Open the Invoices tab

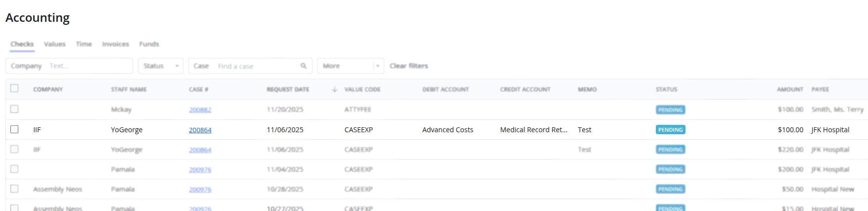[x=115, y=44]
